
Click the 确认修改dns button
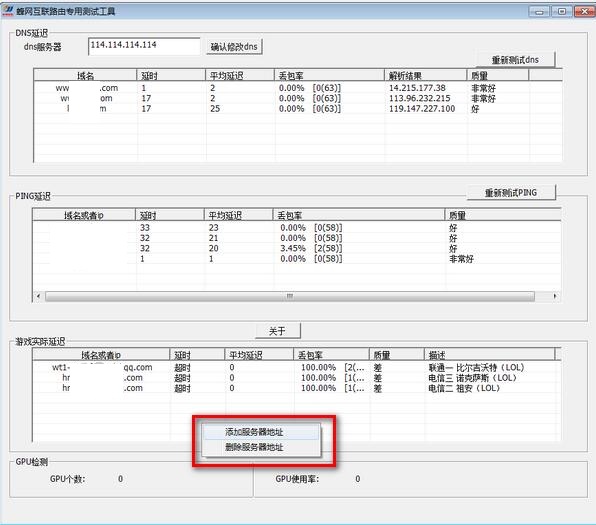pos(234,47)
